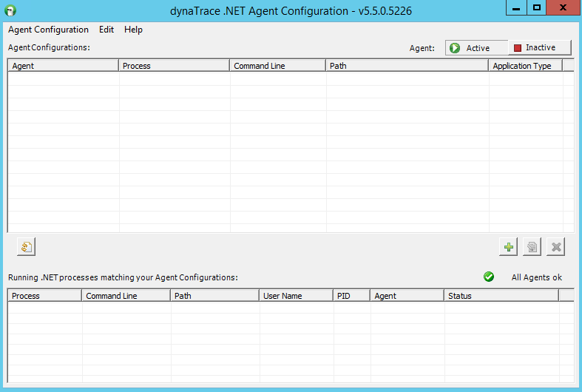Sort configurations by the Application Type column

click(525, 66)
